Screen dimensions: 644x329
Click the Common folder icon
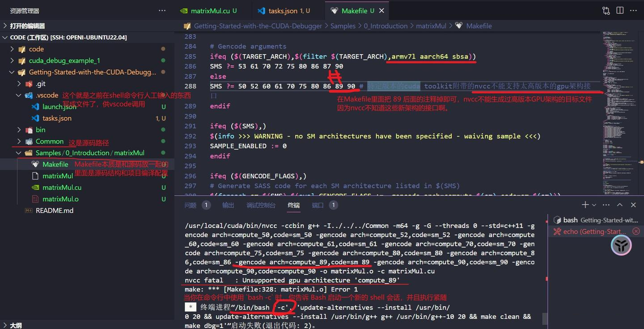(x=29, y=141)
